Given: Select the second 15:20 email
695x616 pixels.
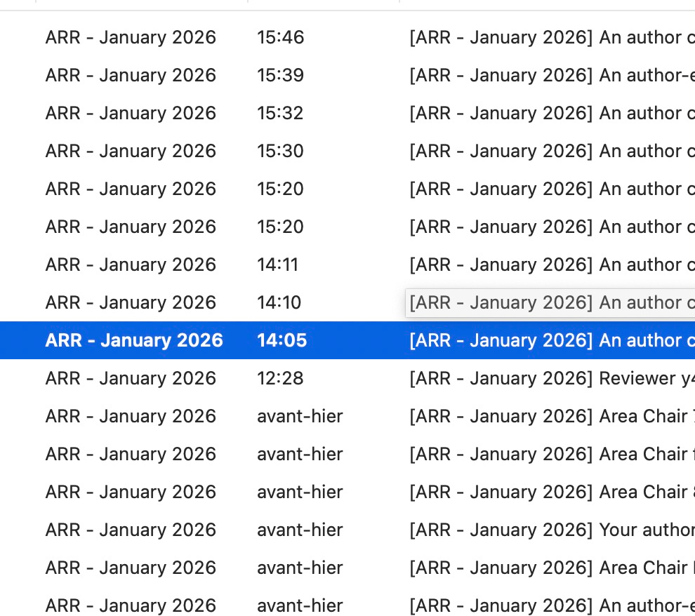Looking at the screenshot, I should coord(351,227).
